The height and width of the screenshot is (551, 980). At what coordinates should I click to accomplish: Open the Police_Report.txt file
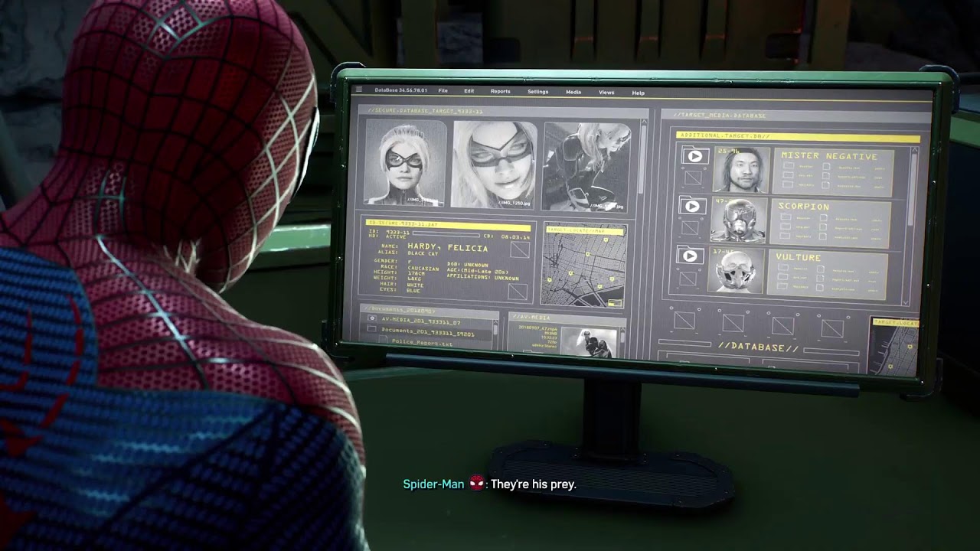(x=423, y=343)
